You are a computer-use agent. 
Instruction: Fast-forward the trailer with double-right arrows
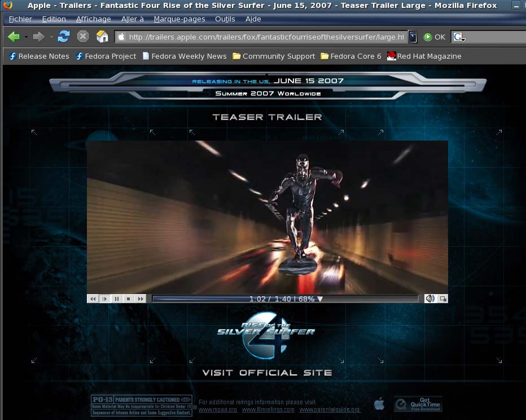140,299
